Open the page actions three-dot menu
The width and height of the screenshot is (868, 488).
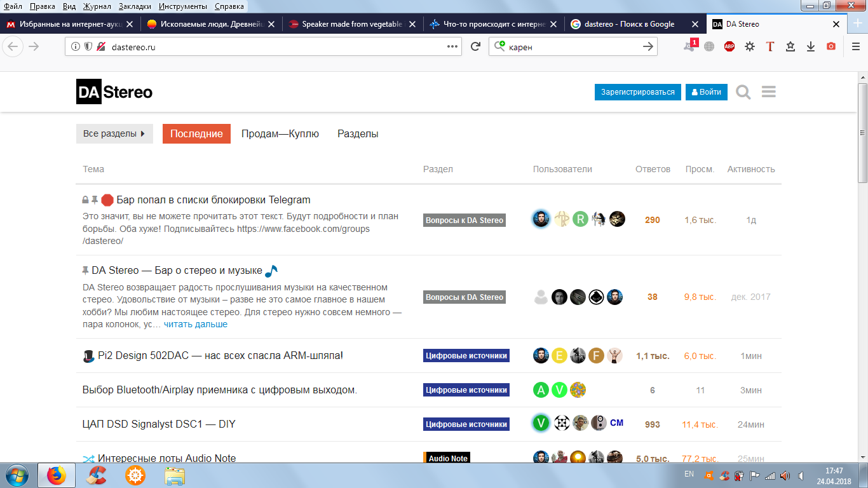[452, 46]
